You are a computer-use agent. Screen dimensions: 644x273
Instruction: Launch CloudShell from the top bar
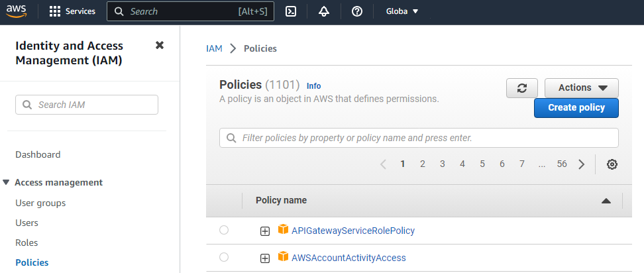point(290,11)
